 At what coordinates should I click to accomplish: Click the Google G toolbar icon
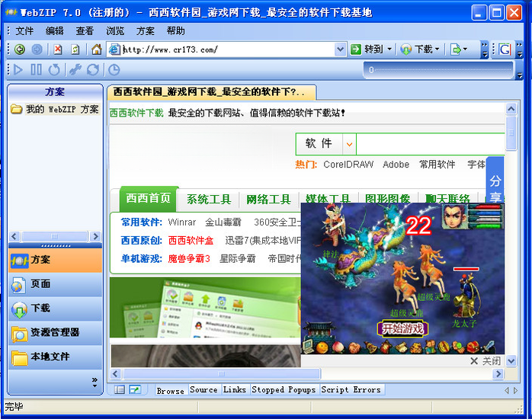click(505, 50)
